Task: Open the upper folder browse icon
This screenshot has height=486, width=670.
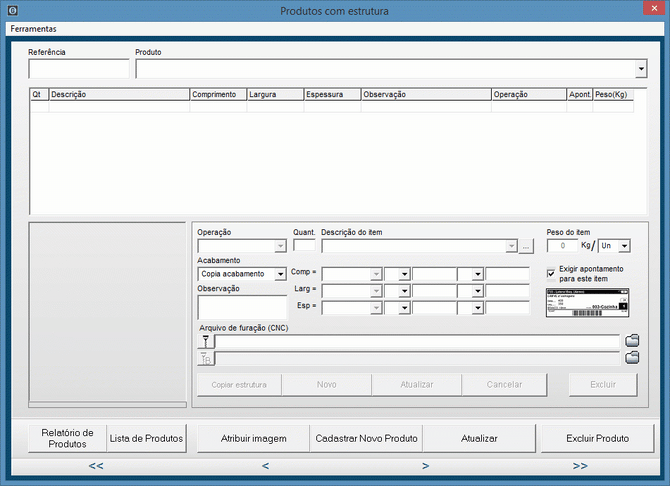Action: (x=631, y=341)
